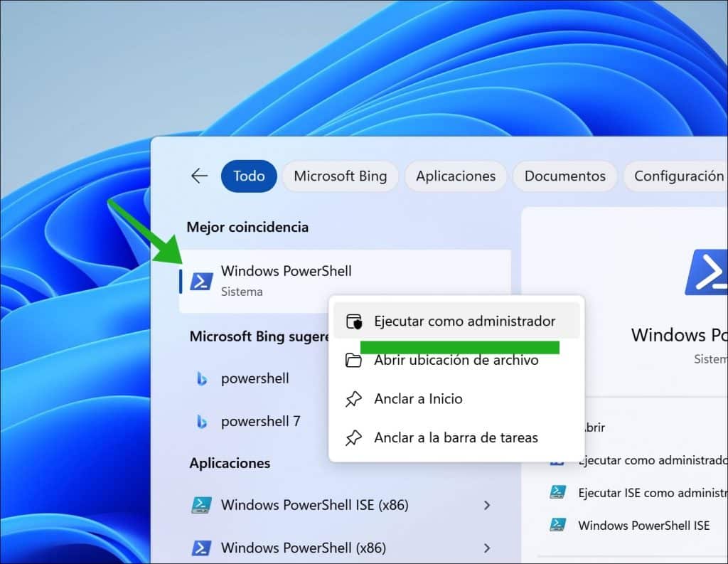The width and height of the screenshot is (728, 564).
Task: Open Bing suggestion powershell 7
Action: tap(260, 421)
